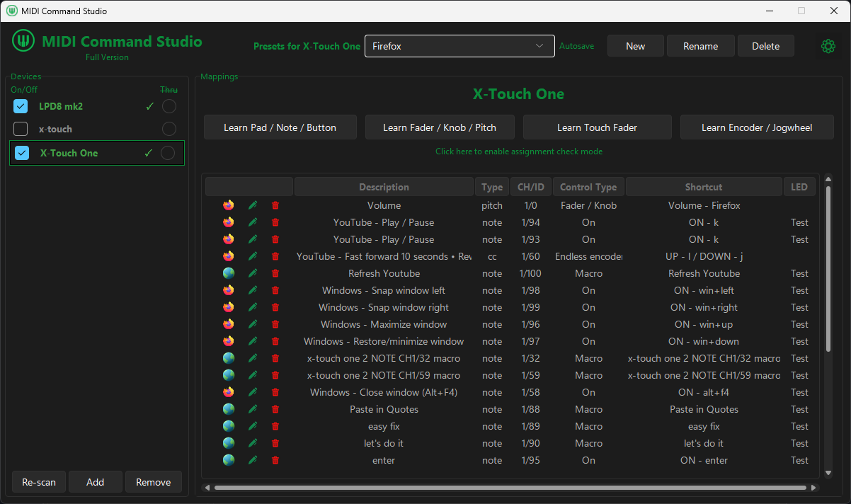Open settings via the green gear icon
This screenshot has width=851, height=504.
point(828,46)
